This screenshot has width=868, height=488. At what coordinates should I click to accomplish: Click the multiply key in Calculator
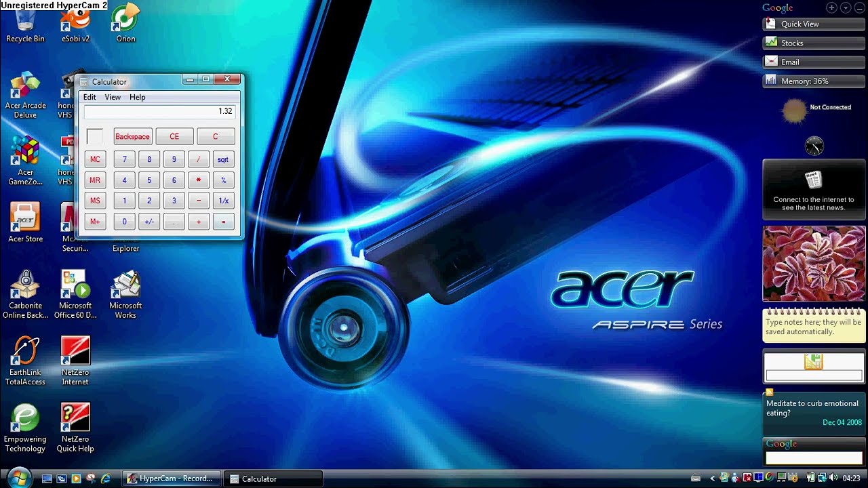click(x=199, y=180)
